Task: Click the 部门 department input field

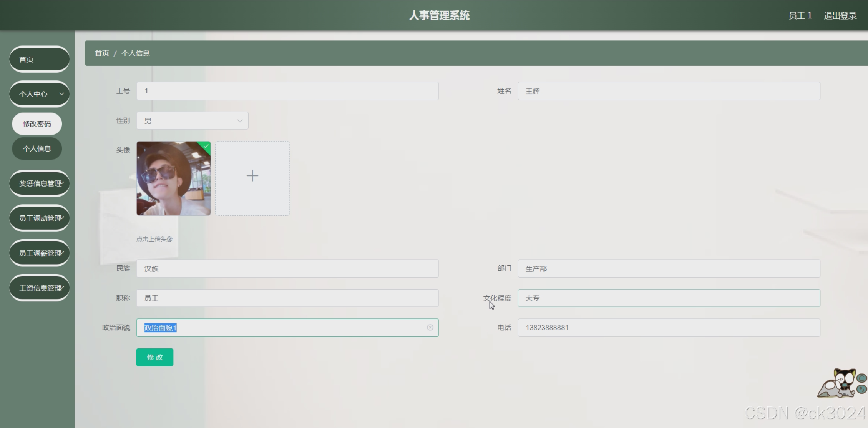Action: pyautogui.click(x=669, y=268)
